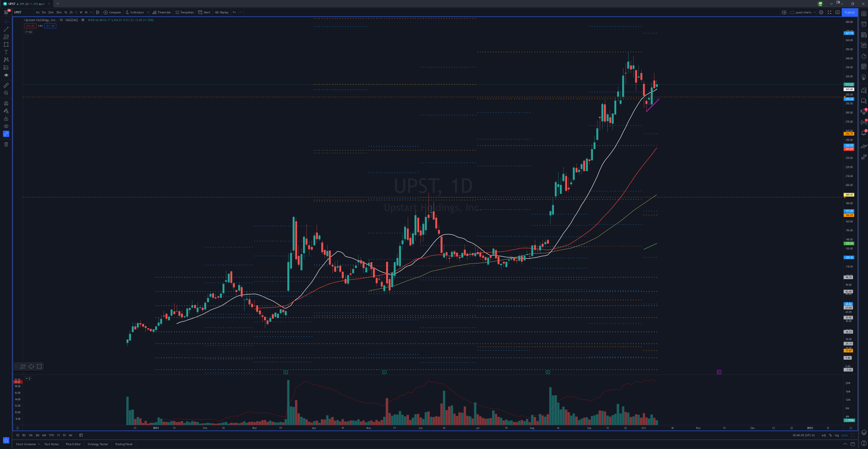
Task: Click the 311.98 ask price button
Action: [x=50, y=26]
